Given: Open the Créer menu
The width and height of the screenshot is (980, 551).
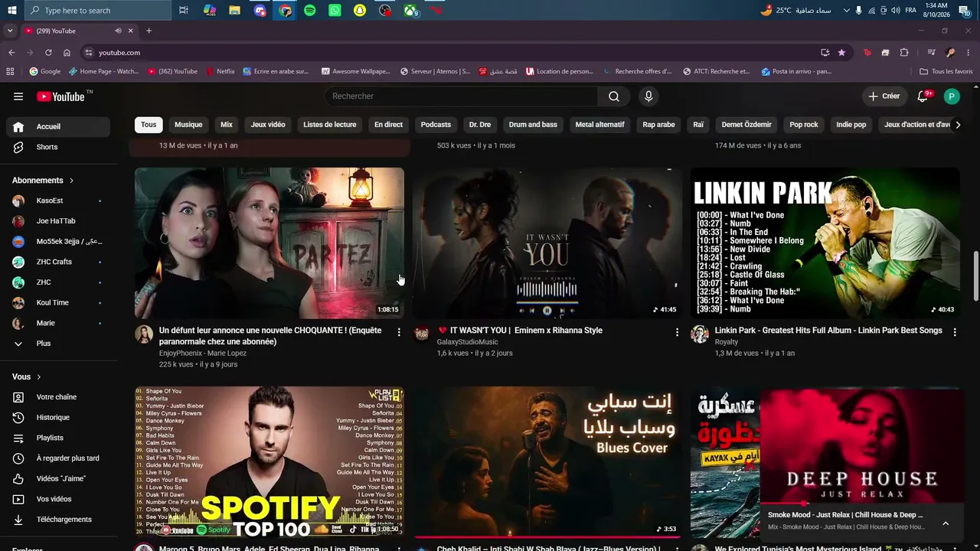Looking at the screenshot, I should click(x=884, y=96).
